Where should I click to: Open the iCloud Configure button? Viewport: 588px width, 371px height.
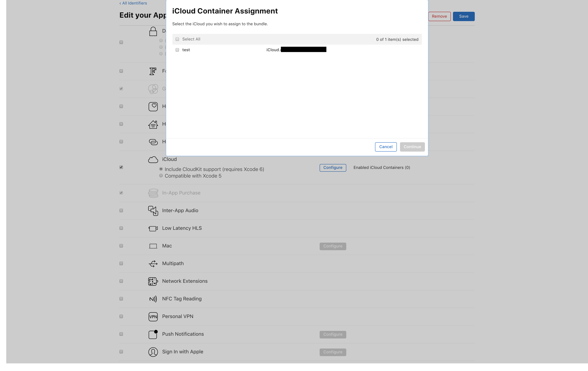coord(333,168)
